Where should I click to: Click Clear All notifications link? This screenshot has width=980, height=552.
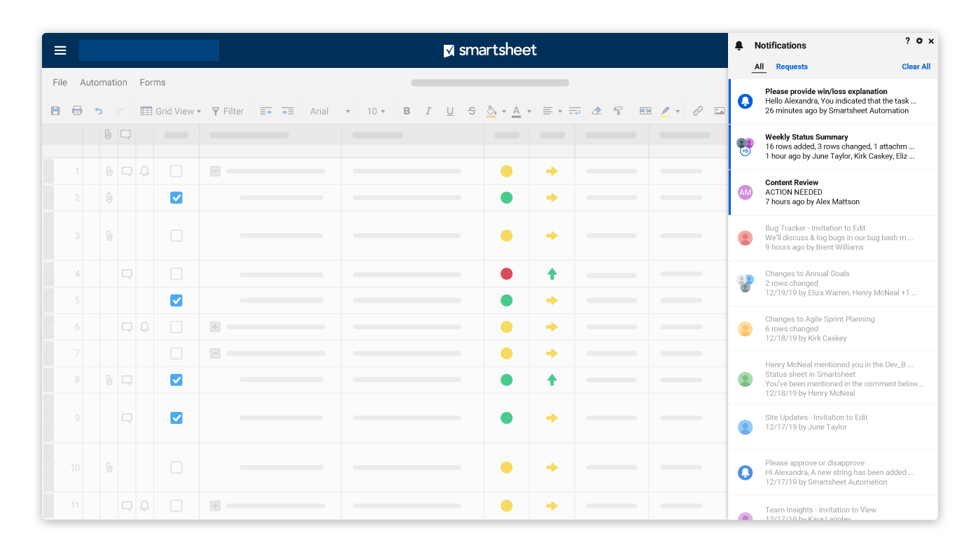pyautogui.click(x=916, y=67)
